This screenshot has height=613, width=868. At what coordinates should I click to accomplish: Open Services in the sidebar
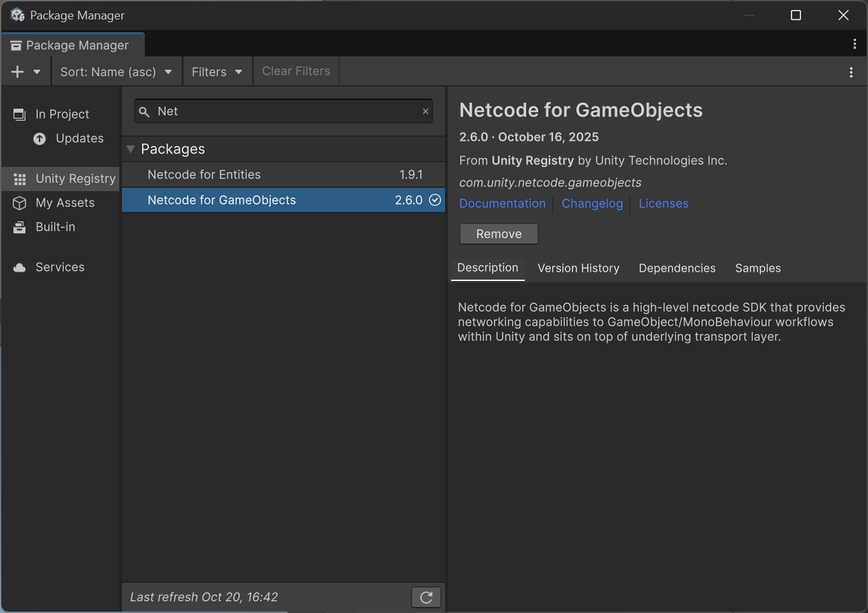click(60, 267)
